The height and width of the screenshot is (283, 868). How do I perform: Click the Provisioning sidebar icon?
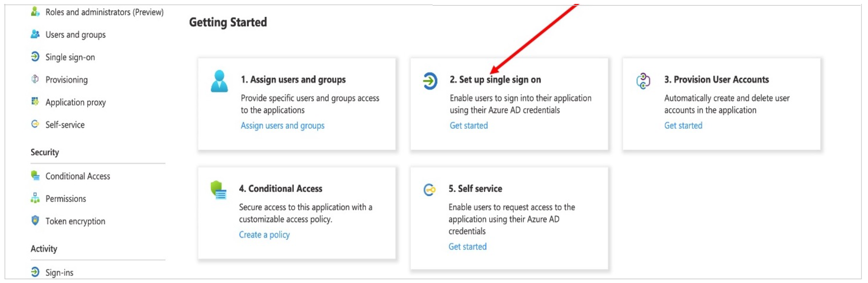point(35,79)
